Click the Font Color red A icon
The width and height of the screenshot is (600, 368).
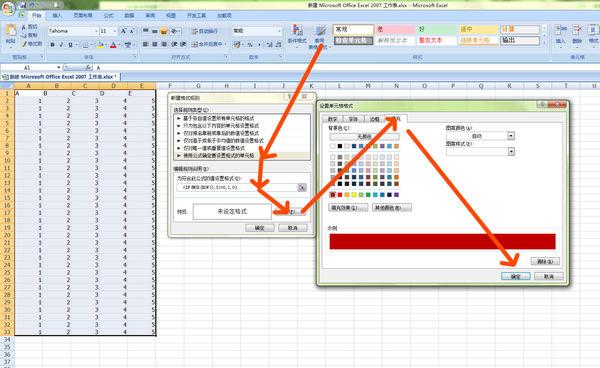pos(113,45)
